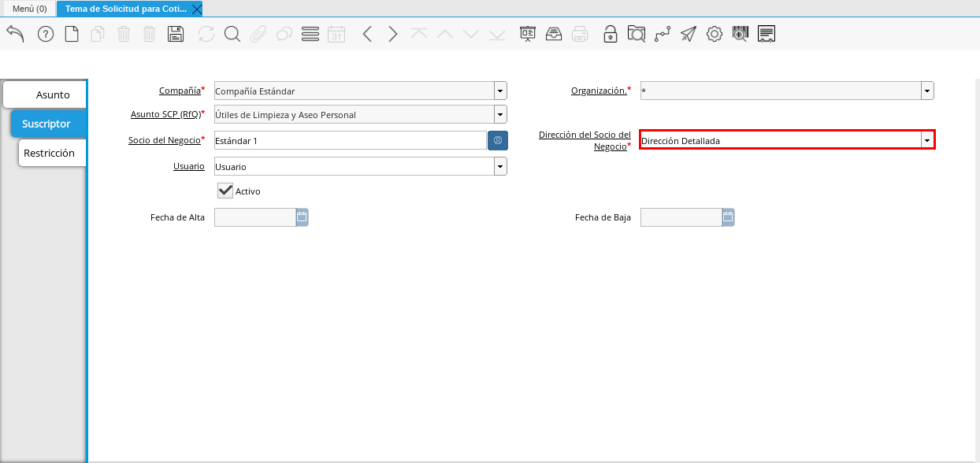
Task: Click Socio del Negocio field with Estándar 1
Action: 351,140
